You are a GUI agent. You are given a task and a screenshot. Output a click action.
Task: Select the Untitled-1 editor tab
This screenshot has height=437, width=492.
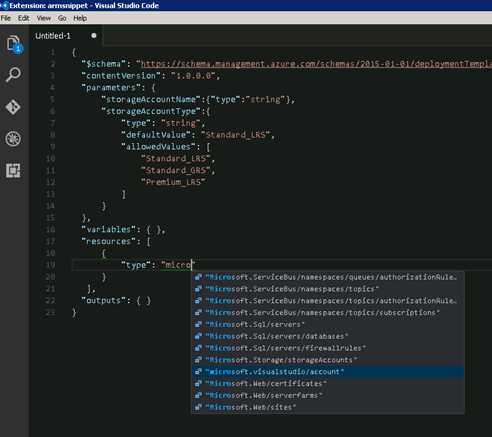pyautogui.click(x=66, y=36)
